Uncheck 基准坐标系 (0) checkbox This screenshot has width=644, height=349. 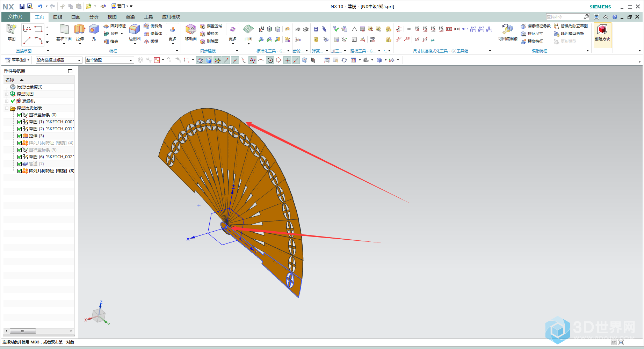point(20,115)
